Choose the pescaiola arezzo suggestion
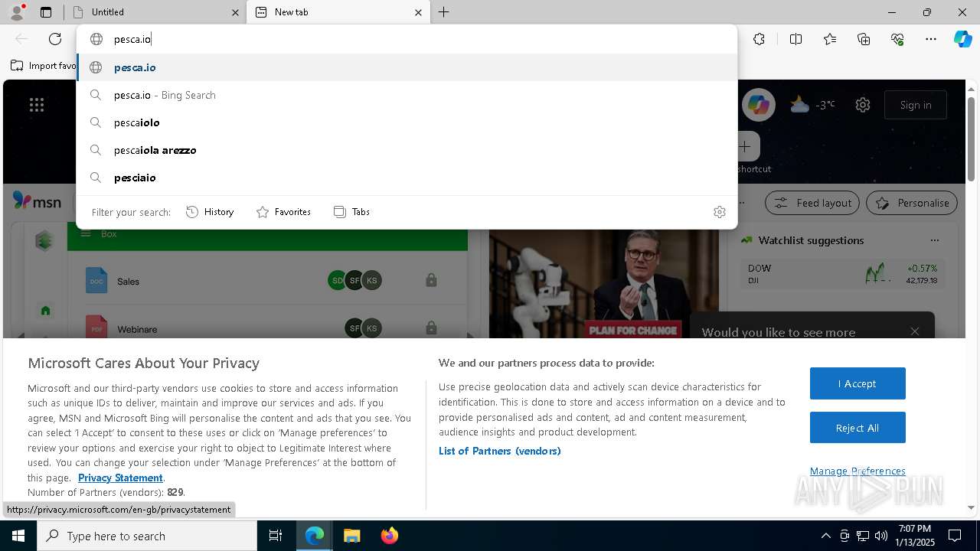The width and height of the screenshot is (980, 551). coord(407,150)
